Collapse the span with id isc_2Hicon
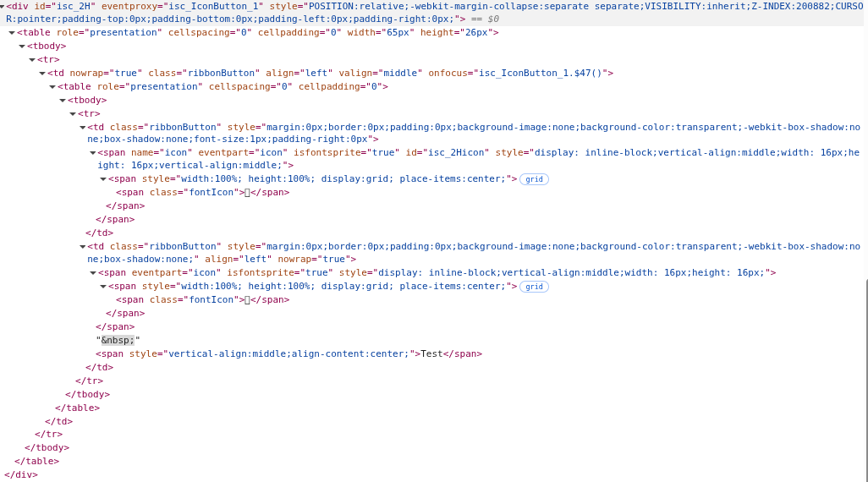The height and width of the screenshot is (482, 868). click(93, 153)
